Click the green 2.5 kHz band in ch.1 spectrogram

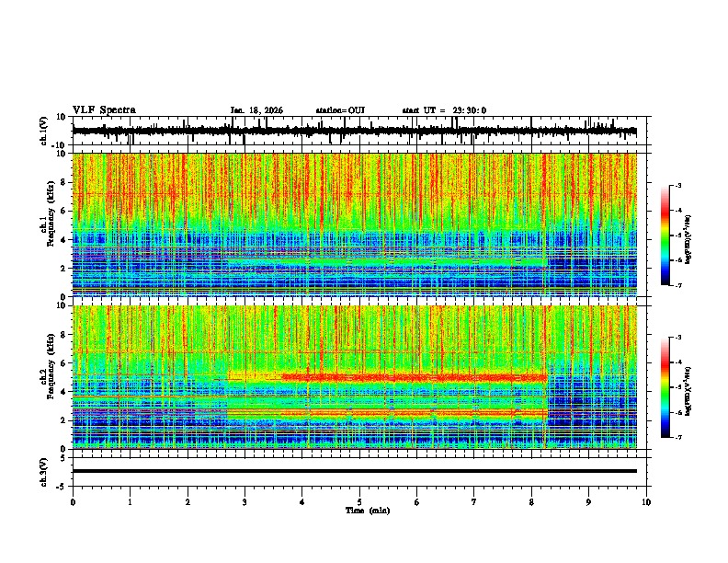388,262
